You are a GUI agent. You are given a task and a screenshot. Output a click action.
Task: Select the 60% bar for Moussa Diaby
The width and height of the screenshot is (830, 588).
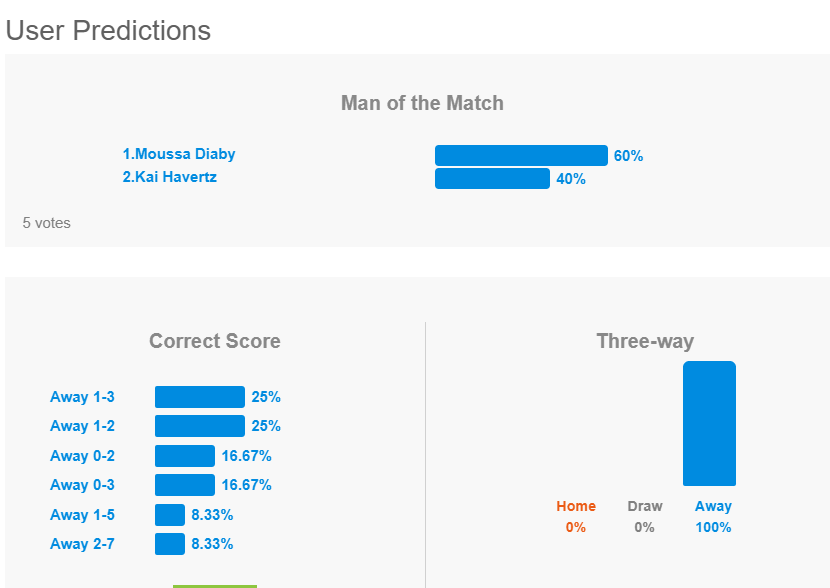(521, 156)
